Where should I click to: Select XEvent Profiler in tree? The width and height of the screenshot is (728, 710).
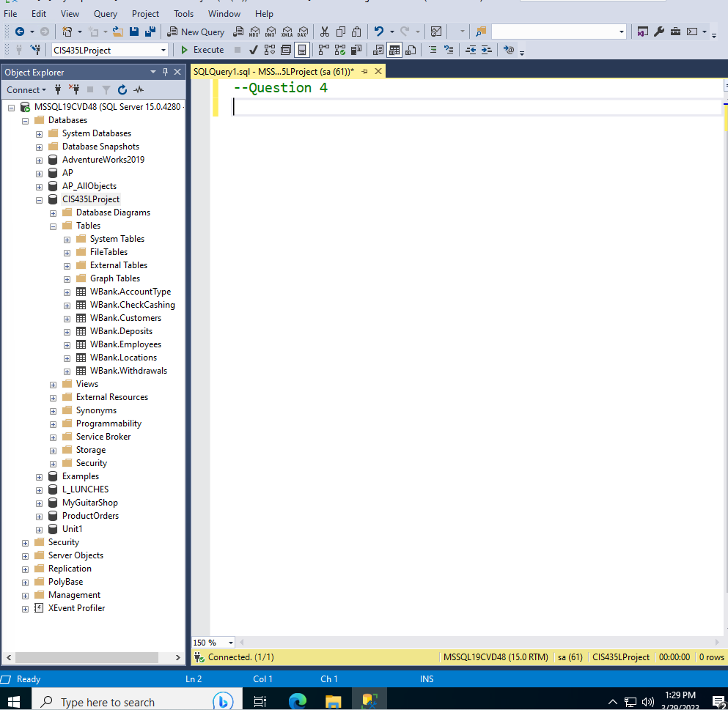coord(76,608)
